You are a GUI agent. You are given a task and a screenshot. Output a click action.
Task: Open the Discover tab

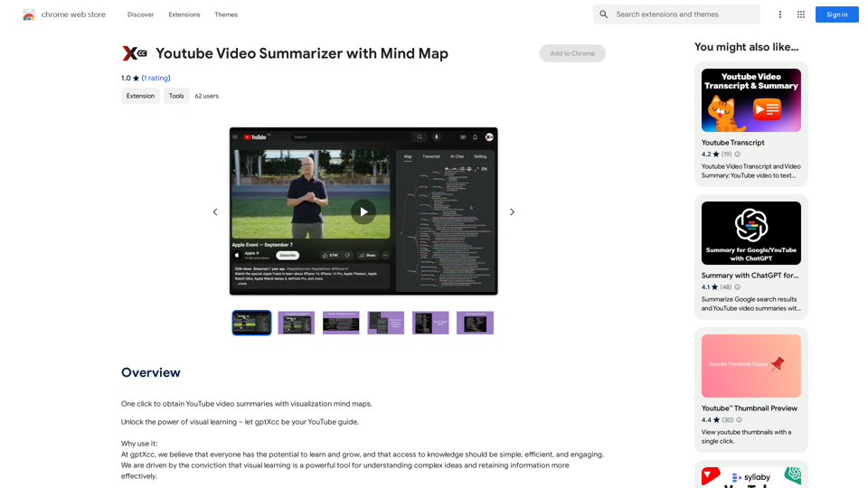click(x=141, y=14)
